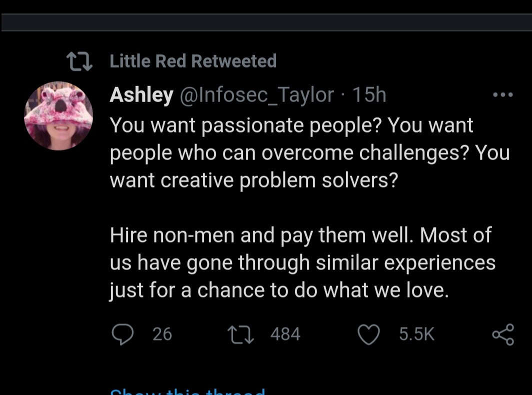532x395 pixels.
Task: Open the @Infosec_Taylor handle
Action: coord(257,95)
